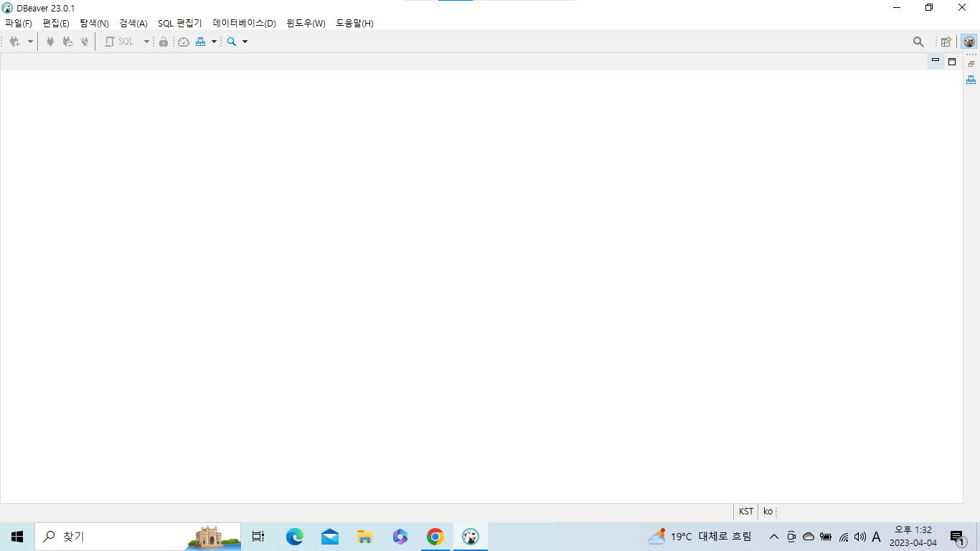The image size is (980, 551).
Task: Open the weather widget showing 19°C
Action: pos(699,537)
